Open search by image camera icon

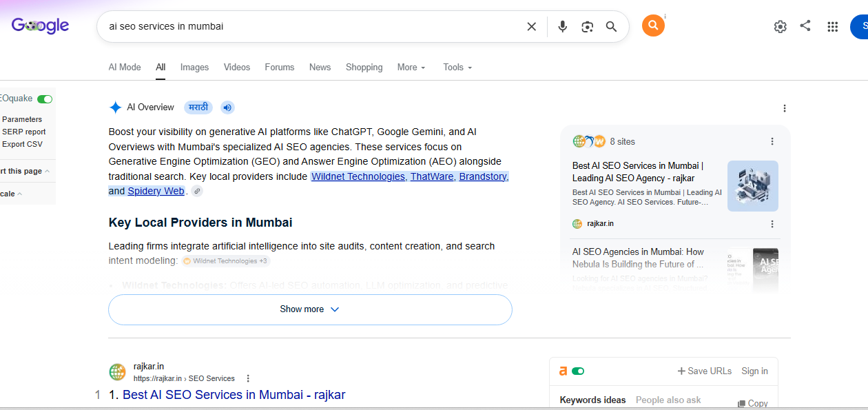(587, 26)
